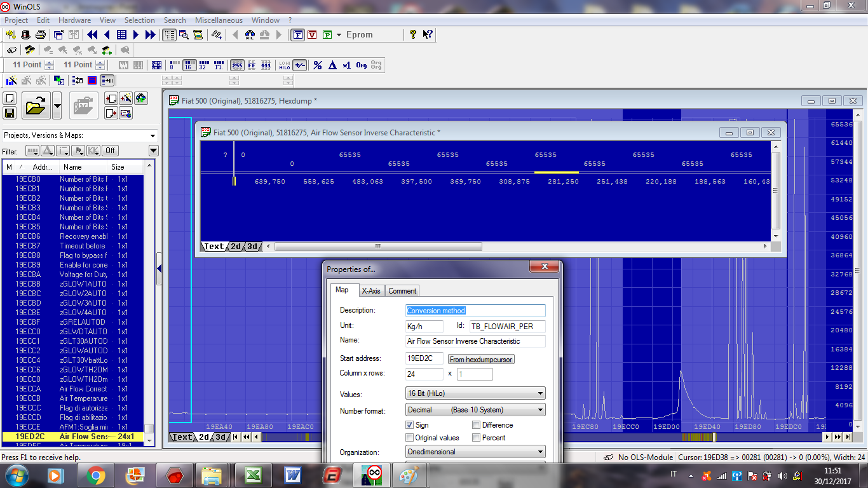
Task: Check the Percent checkbox
Action: [477, 438]
